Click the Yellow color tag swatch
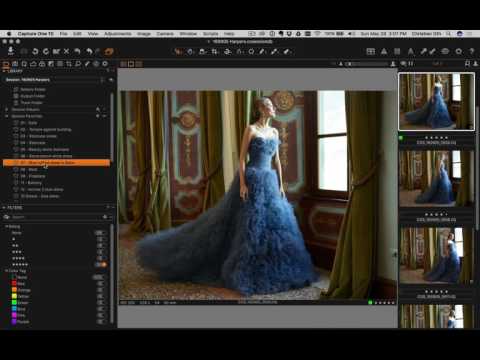Screen dimensions: 480x360 coord(14,296)
